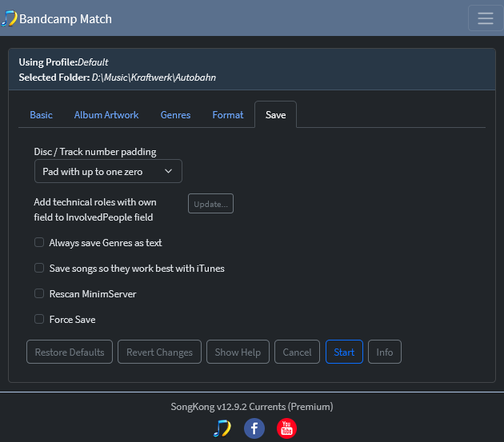This screenshot has width=504, height=442.
Task: Cancel the Bandcamp Match task
Action: [x=297, y=352]
